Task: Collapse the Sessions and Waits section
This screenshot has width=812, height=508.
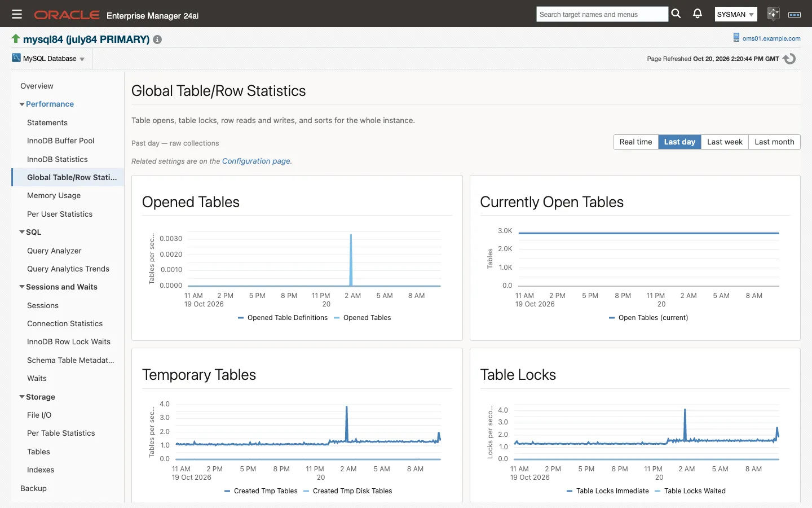Action: point(22,287)
